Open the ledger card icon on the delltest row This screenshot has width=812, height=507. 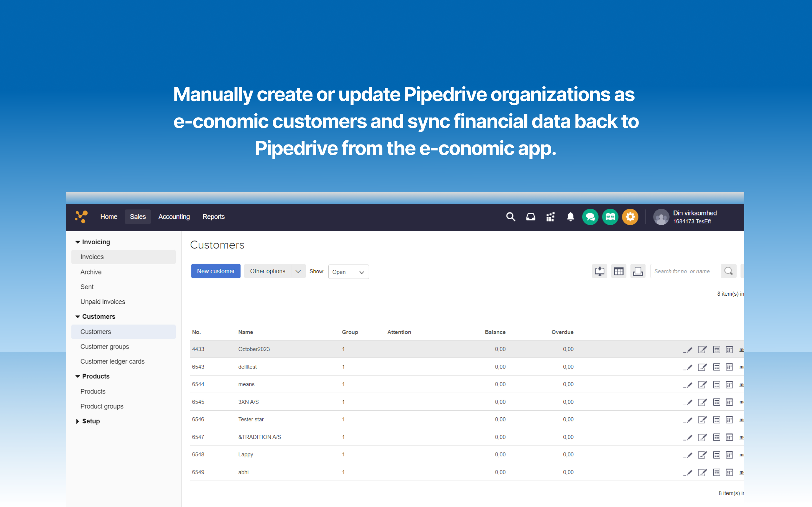pyautogui.click(x=717, y=367)
